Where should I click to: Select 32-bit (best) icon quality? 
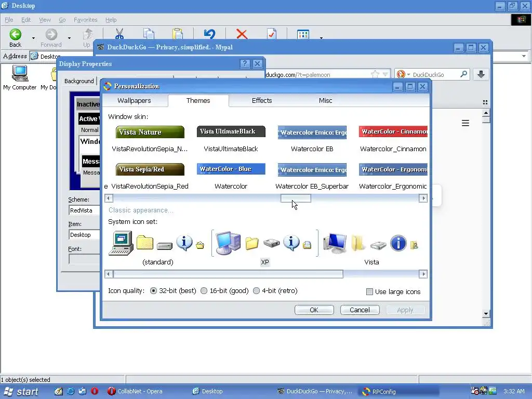[153, 291]
